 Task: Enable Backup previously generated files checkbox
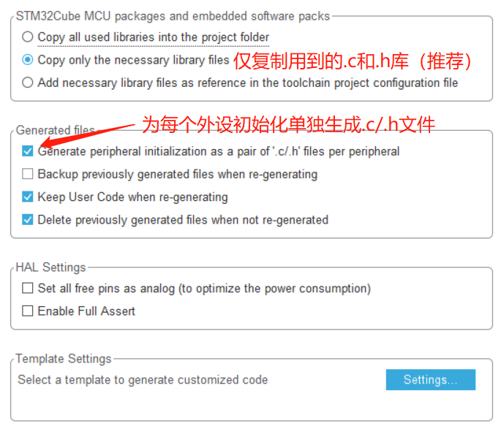[x=28, y=174]
